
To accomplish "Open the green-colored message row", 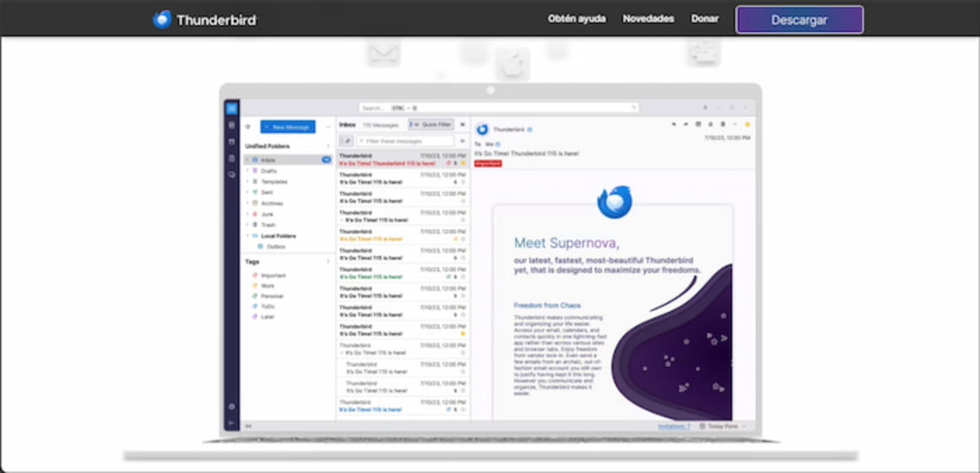I will tap(402, 273).
